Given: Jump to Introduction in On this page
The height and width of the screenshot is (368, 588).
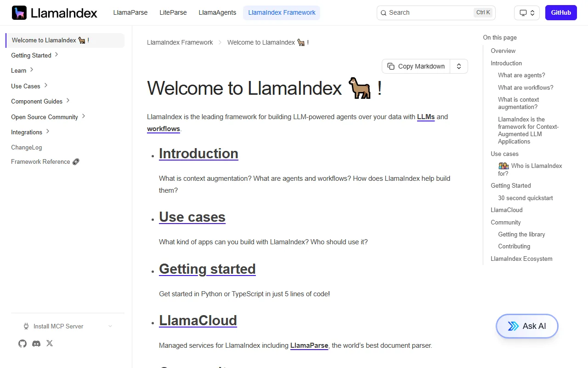Looking at the screenshot, I should [506, 63].
